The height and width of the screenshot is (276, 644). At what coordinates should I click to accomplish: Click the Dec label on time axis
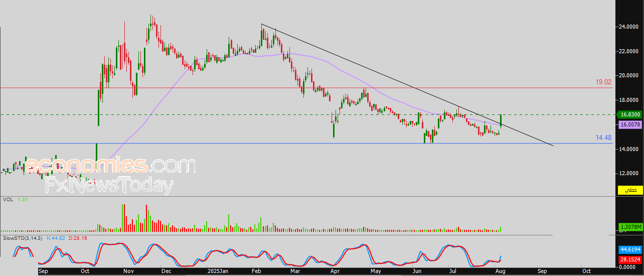[x=167, y=271]
